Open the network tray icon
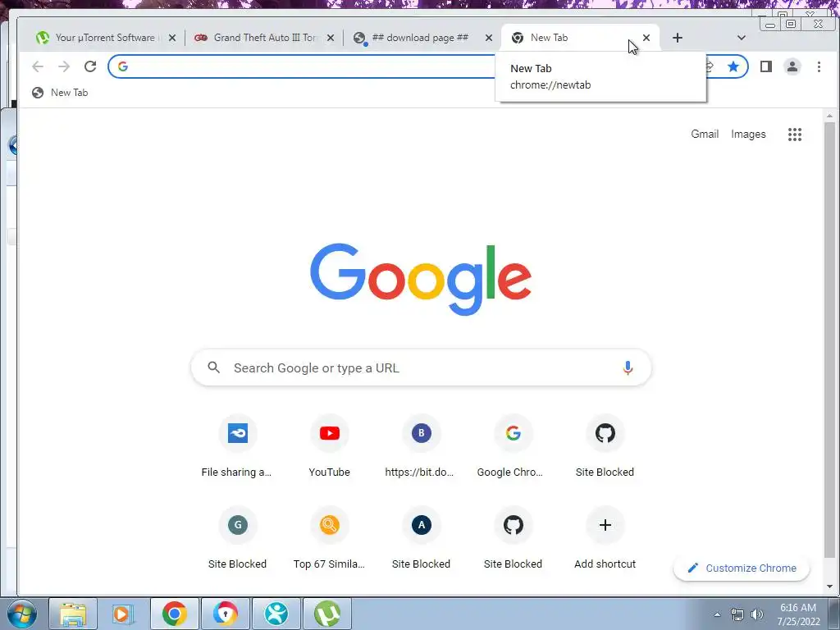The height and width of the screenshot is (630, 840). [x=737, y=614]
